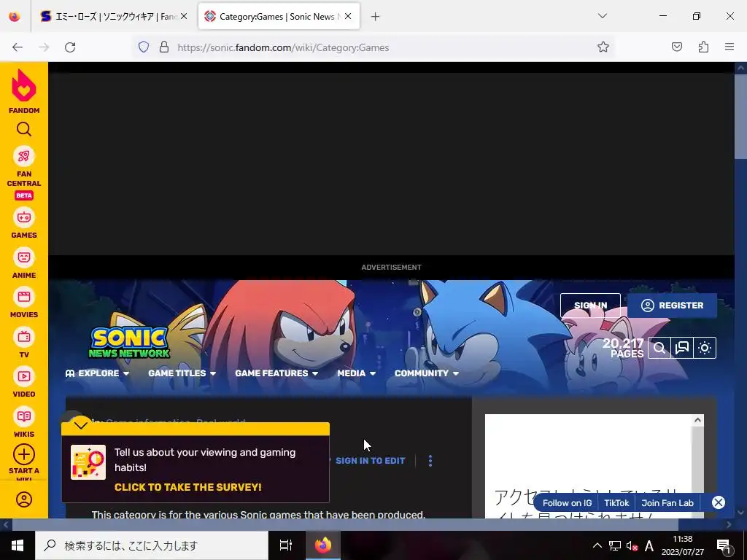Open Firefox from the taskbar
Image resolution: width=747 pixels, height=560 pixels.
[x=323, y=545]
